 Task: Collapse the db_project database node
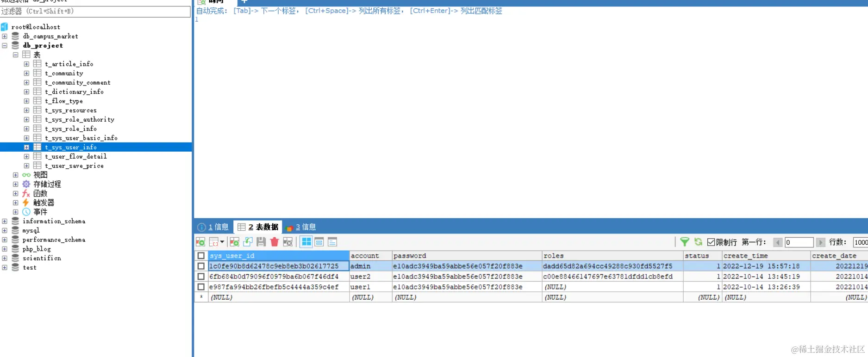click(x=5, y=45)
